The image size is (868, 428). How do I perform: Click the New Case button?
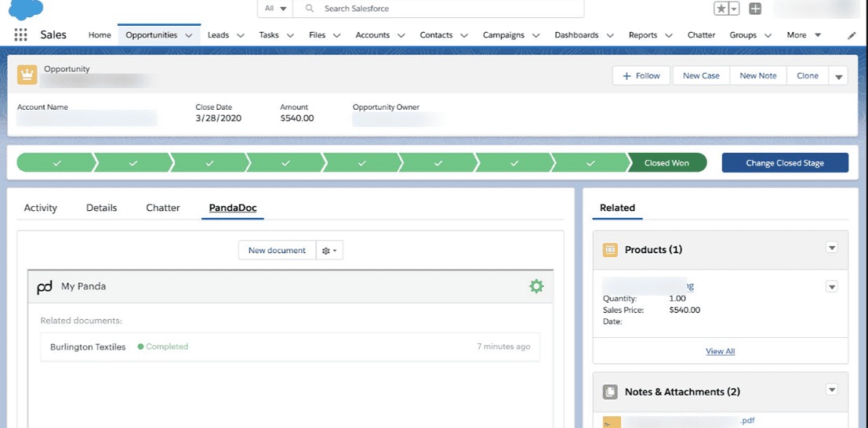pyautogui.click(x=701, y=76)
